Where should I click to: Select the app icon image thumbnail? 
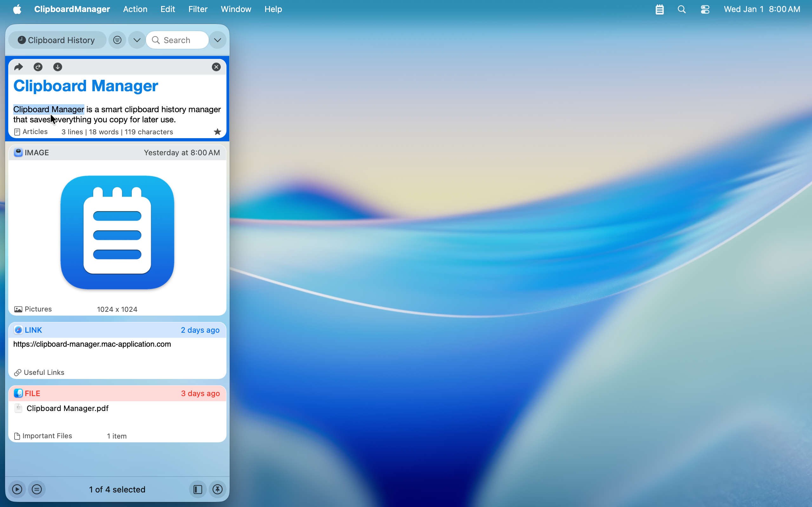117,232
